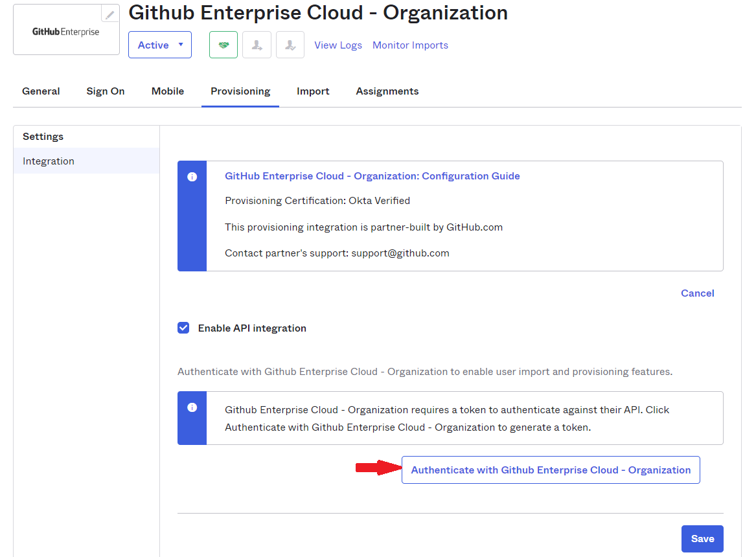Image resolution: width=756 pixels, height=557 pixels.
Task: Click the View Logs link
Action: click(x=338, y=45)
